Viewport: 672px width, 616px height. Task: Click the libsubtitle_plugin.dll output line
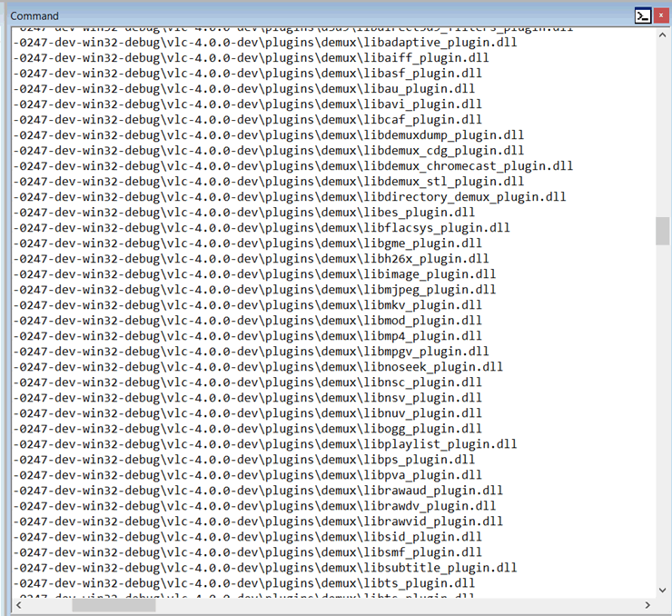265,568
